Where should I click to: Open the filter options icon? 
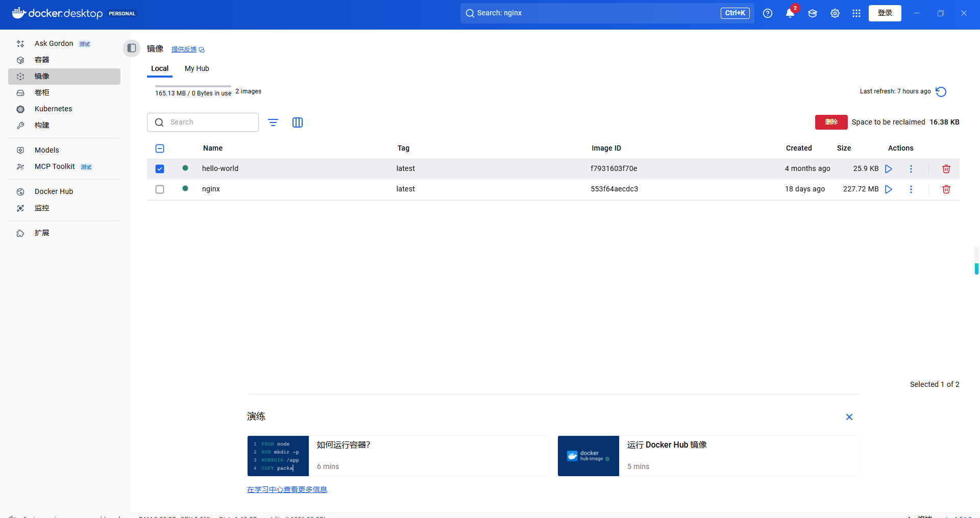(x=273, y=122)
